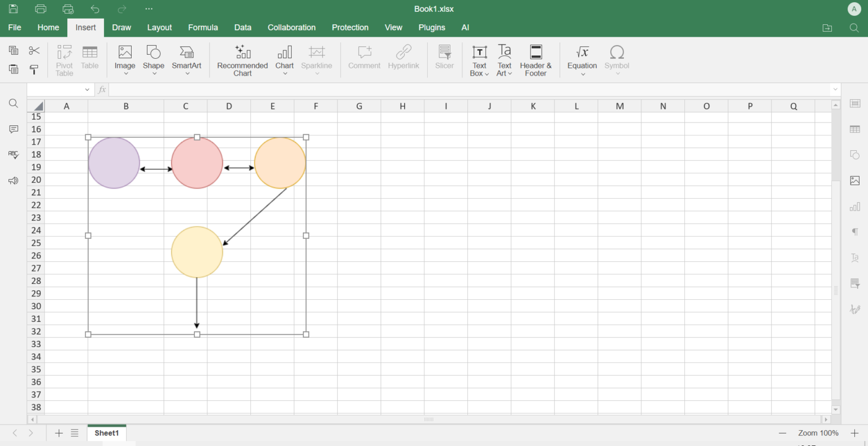Click the Search icon in the left sidebar
This screenshot has height=446, width=868.
point(13,103)
